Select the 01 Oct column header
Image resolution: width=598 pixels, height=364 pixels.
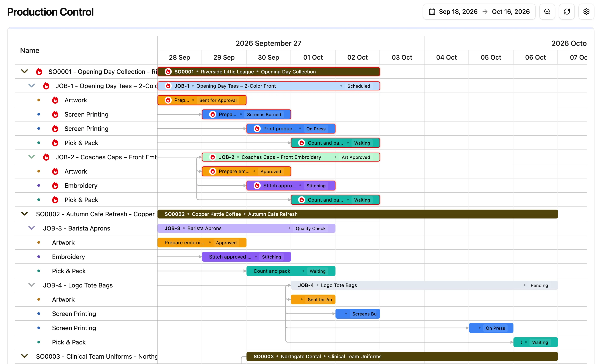tap(313, 57)
